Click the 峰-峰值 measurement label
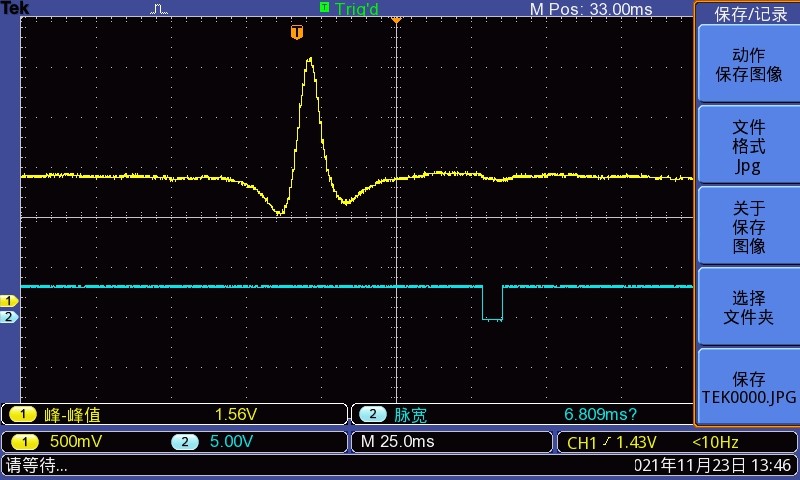Image resolution: width=800 pixels, height=480 pixels. click(72, 415)
